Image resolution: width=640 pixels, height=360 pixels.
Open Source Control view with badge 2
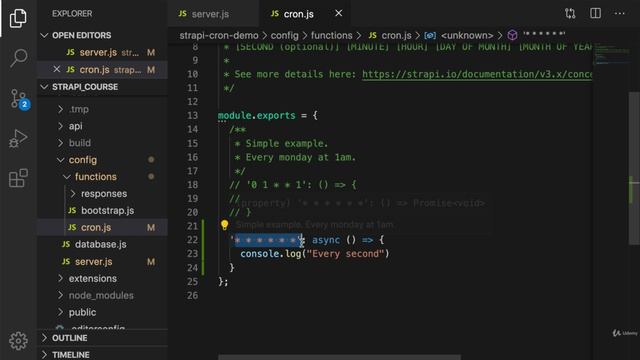point(19,99)
